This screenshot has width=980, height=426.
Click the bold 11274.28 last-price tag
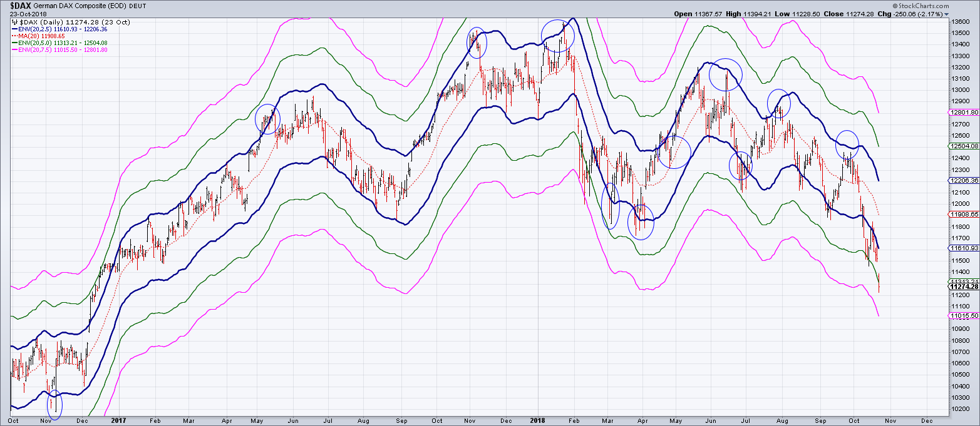964,287
